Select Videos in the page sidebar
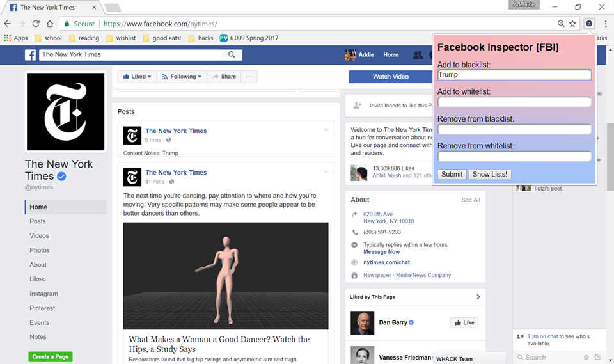Image resolution: width=614 pixels, height=364 pixels. point(39,236)
